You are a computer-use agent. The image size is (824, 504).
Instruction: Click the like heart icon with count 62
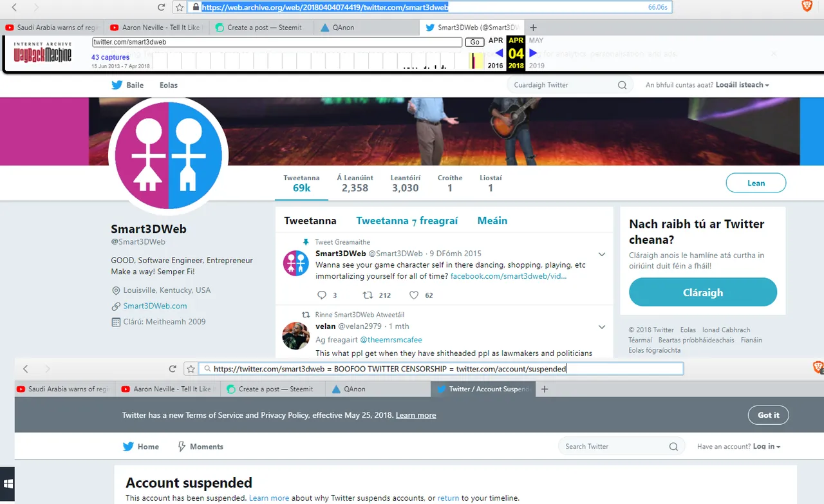tap(414, 295)
